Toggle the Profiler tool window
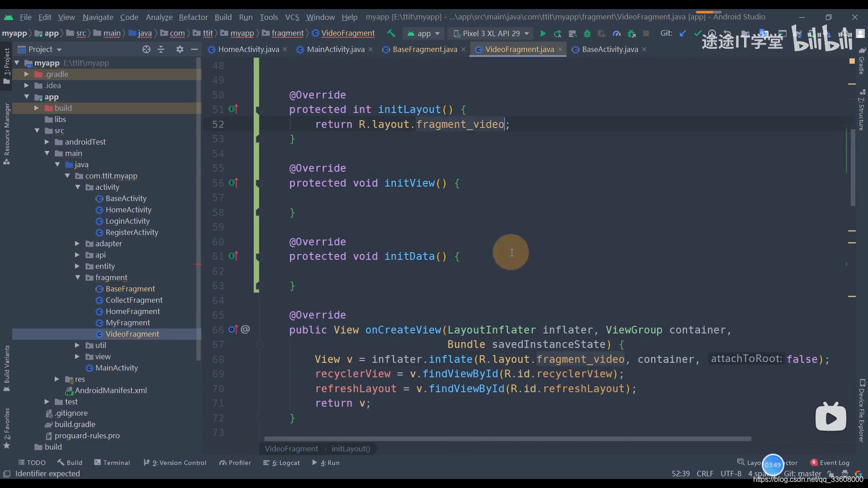868x488 pixels. 235,462
